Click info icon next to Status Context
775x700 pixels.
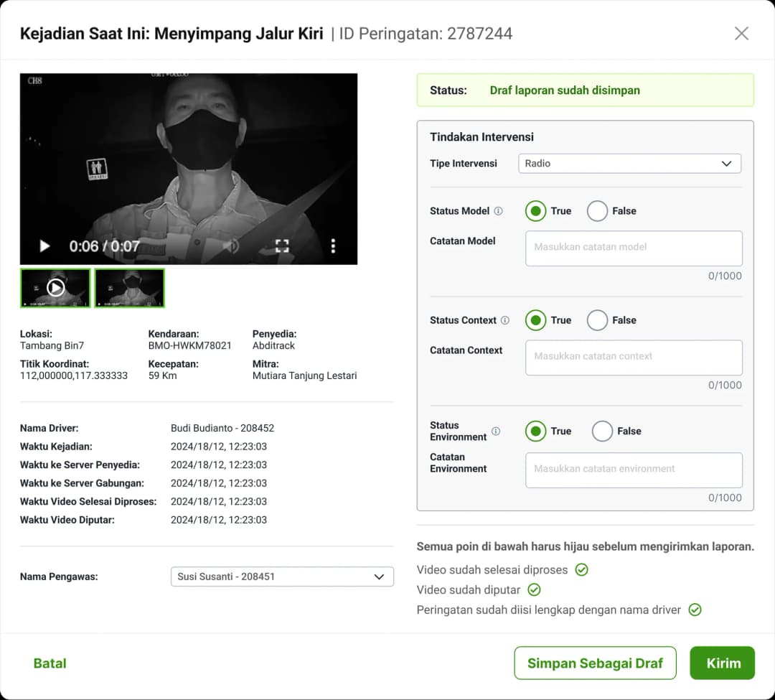pos(504,320)
